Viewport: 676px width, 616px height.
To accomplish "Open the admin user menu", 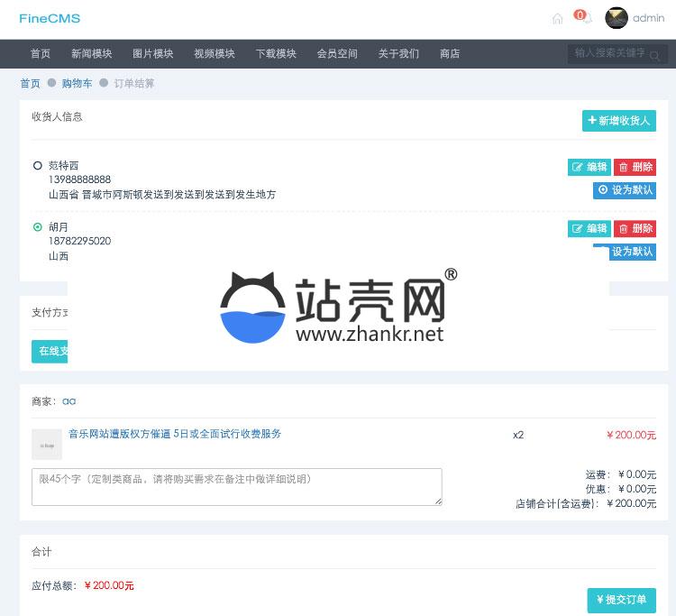I will click(648, 18).
